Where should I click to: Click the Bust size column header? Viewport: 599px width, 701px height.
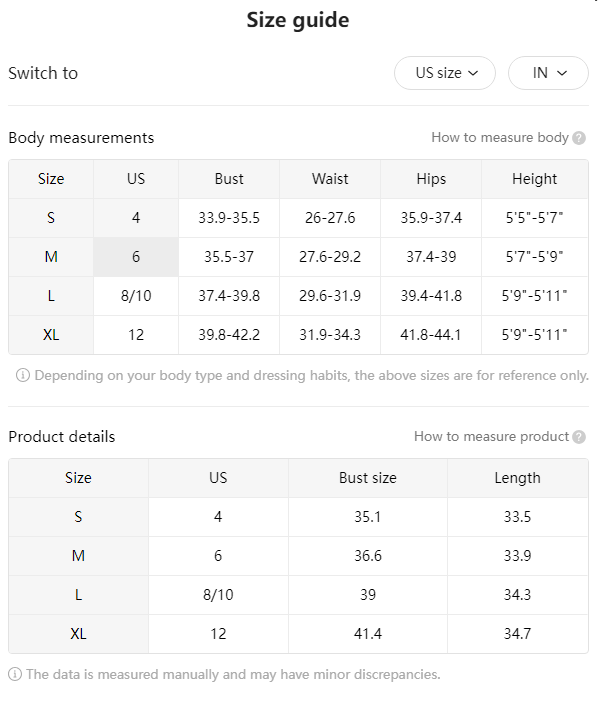(x=368, y=478)
